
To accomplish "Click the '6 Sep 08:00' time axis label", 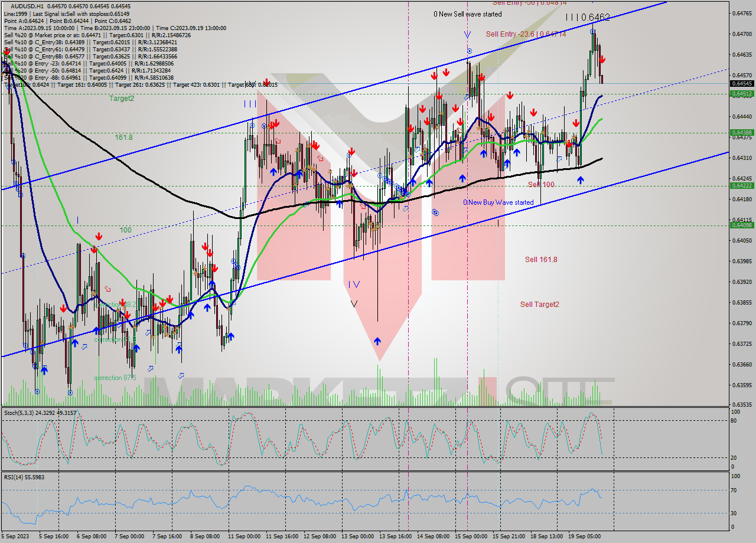I will [90, 537].
